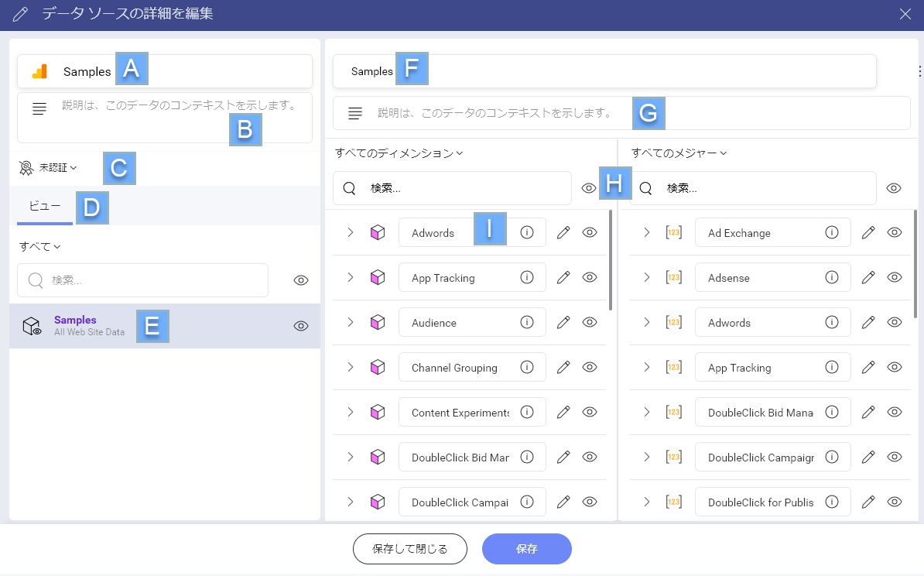Edit the DoubleClick for Publis measure

click(x=868, y=502)
